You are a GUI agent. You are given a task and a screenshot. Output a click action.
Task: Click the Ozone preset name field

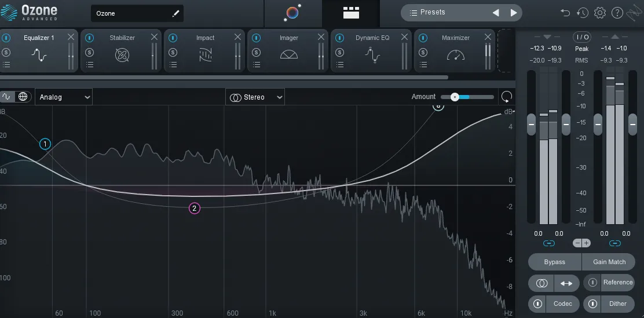137,13
